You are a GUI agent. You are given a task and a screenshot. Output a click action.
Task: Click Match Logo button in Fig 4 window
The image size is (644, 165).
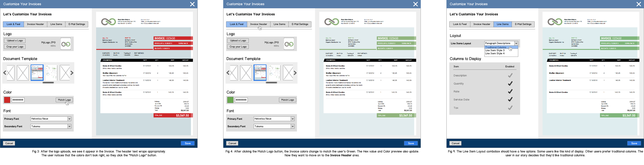coord(288,100)
